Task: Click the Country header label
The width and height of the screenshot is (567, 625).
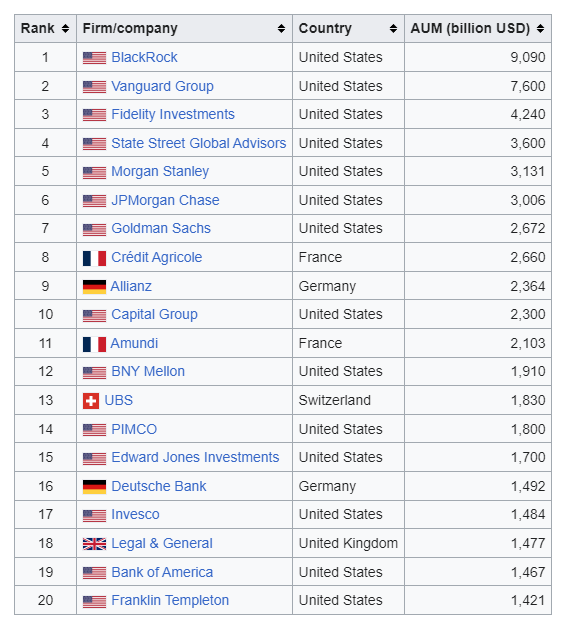Action: pyautogui.click(x=325, y=29)
